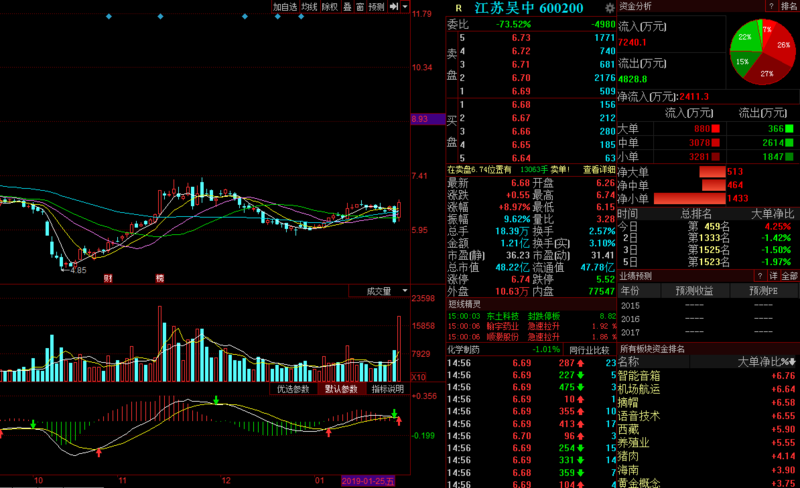Click the red MACD buy arrow near month 11
This screenshot has width=800, height=488.
(99, 452)
